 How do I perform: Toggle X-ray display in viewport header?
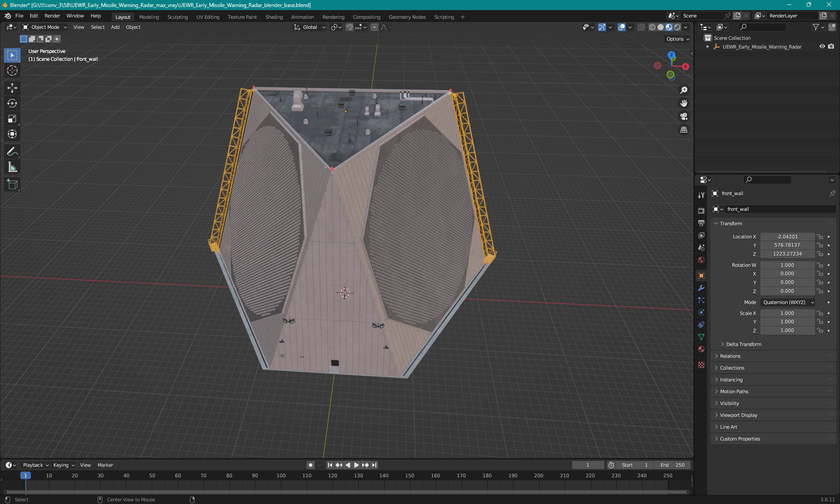click(x=641, y=27)
